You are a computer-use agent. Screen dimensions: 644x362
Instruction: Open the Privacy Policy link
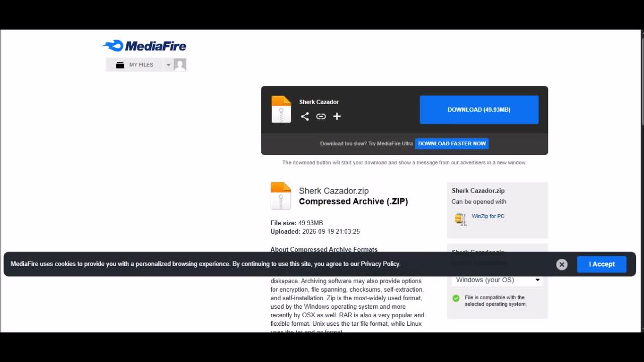(x=380, y=264)
